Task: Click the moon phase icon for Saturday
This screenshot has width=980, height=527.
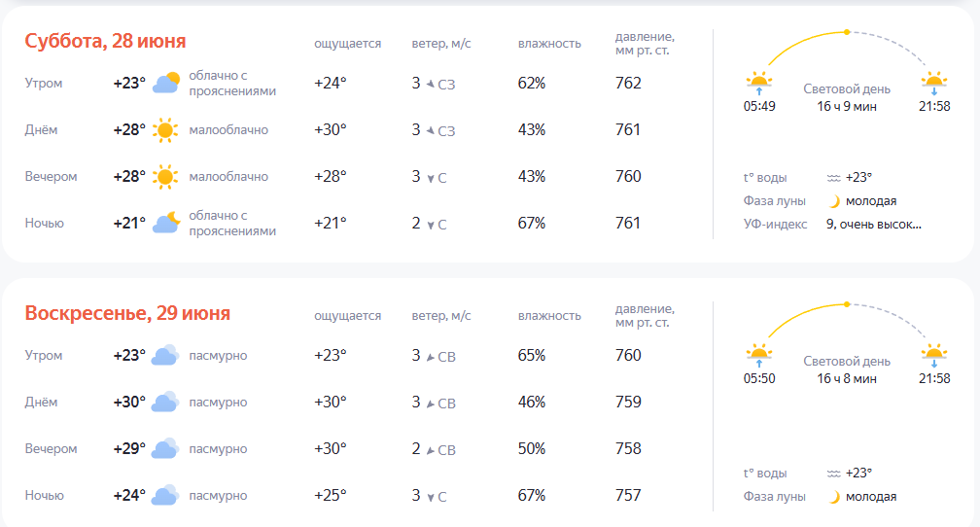Action: pyautogui.click(x=834, y=201)
